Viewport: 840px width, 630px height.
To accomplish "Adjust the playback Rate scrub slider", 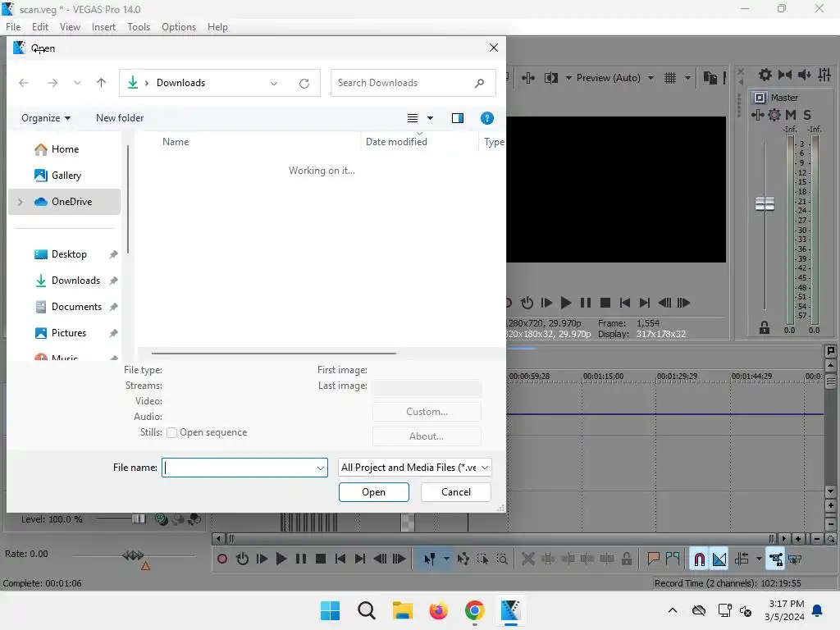I will [133, 555].
